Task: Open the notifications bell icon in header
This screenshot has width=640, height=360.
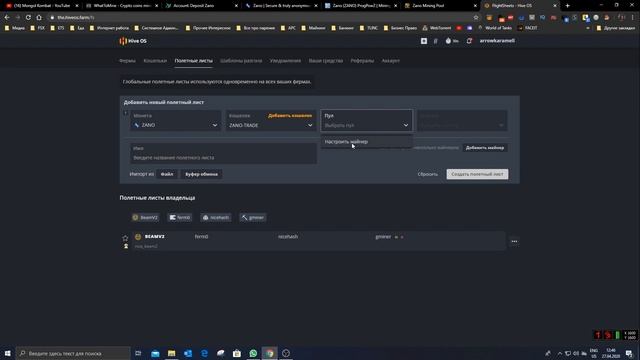Action: pos(469,41)
